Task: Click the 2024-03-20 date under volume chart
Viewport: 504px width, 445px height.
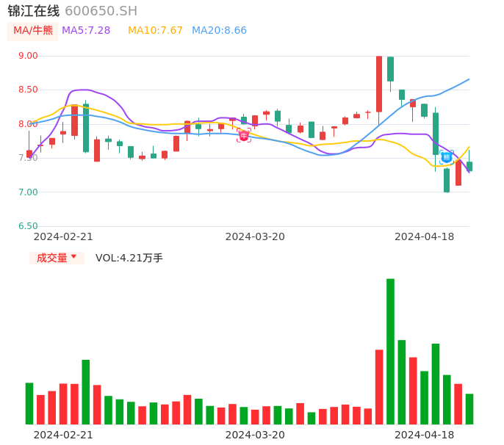Action: tap(255, 435)
